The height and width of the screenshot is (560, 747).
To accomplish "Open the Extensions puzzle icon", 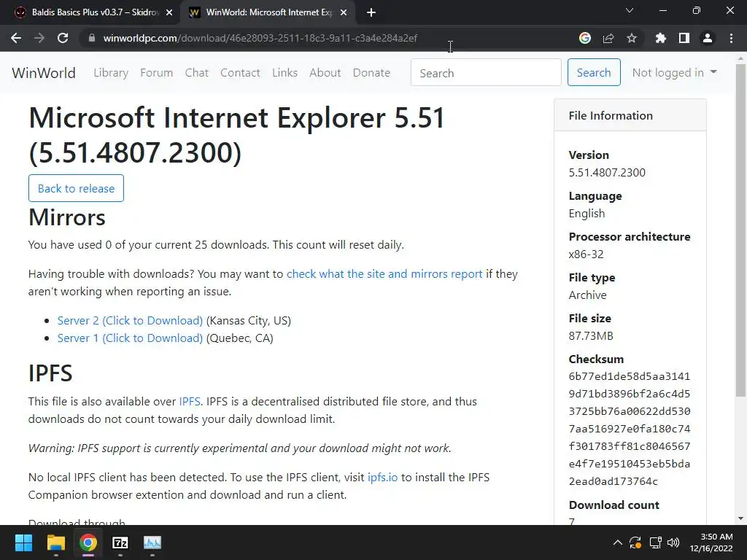I will 661,38.
